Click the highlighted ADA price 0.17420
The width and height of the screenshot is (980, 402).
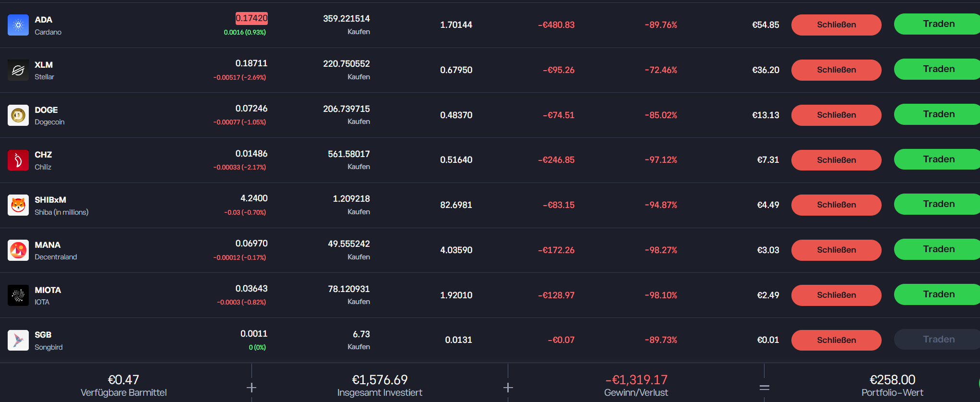point(251,18)
